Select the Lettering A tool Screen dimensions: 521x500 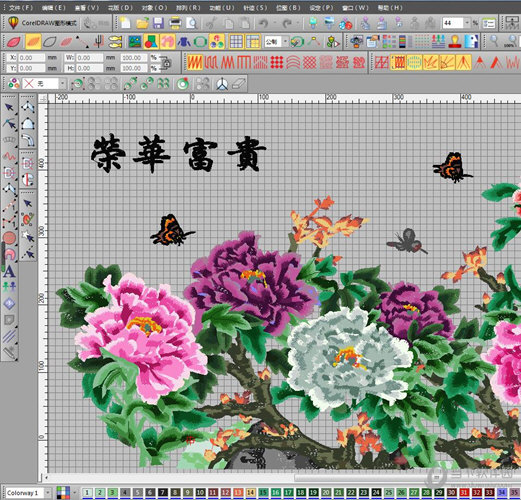click(9, 272)
